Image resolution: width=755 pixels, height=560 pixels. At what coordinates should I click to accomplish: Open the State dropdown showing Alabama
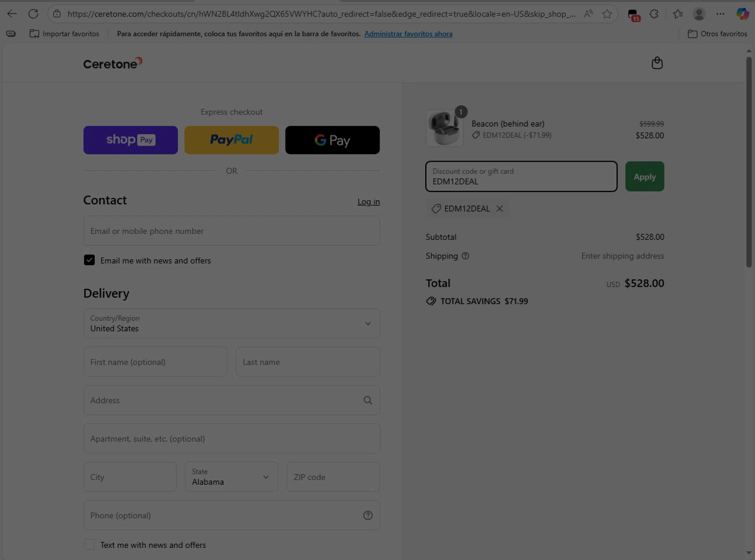coord(232,477)
